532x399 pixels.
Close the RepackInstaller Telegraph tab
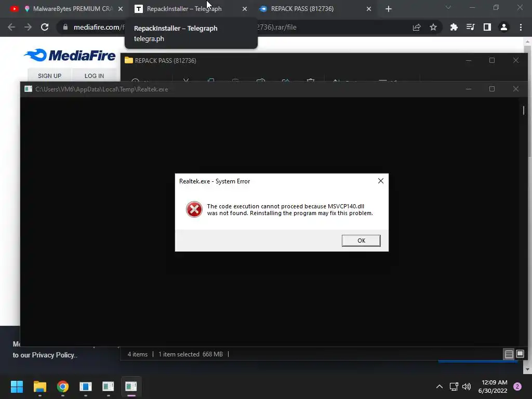[x=245, y=9]
